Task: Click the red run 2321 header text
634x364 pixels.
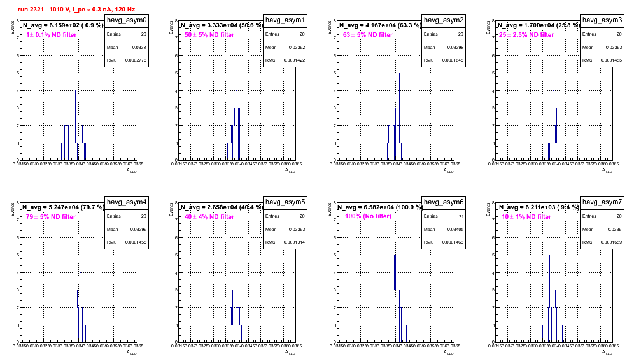Action: tap(76, 9)
